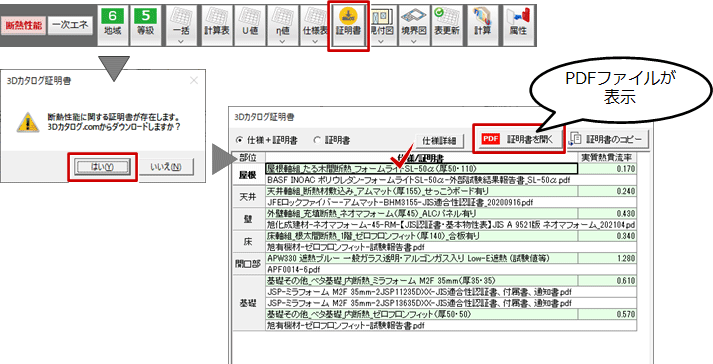Close the 3Dカタログ証明書 confirmation dialog
The width and height of the screenshot is (713, 364).
[x=194, y=81]
